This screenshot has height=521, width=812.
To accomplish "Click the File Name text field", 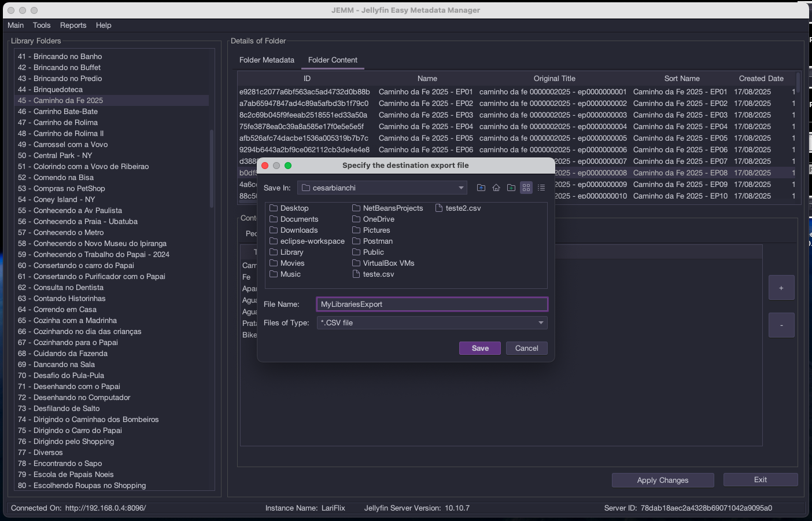I will [431, 304].
